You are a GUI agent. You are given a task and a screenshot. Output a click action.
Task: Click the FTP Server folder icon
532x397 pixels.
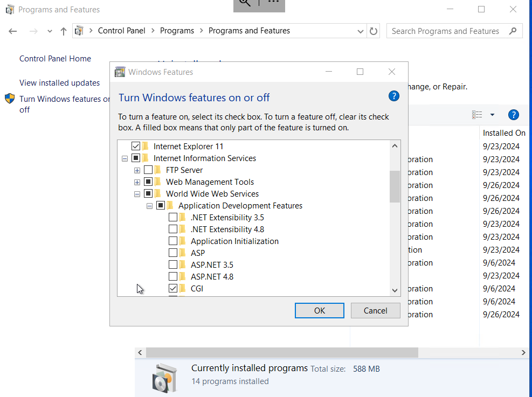(x=157, y=170)
